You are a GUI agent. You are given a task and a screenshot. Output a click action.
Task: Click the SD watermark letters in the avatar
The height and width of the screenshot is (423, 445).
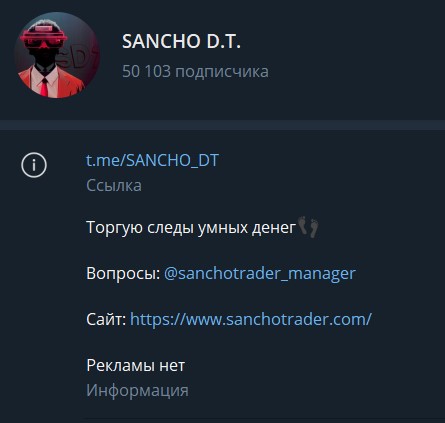pyautogui.click(x=77, y=58)
